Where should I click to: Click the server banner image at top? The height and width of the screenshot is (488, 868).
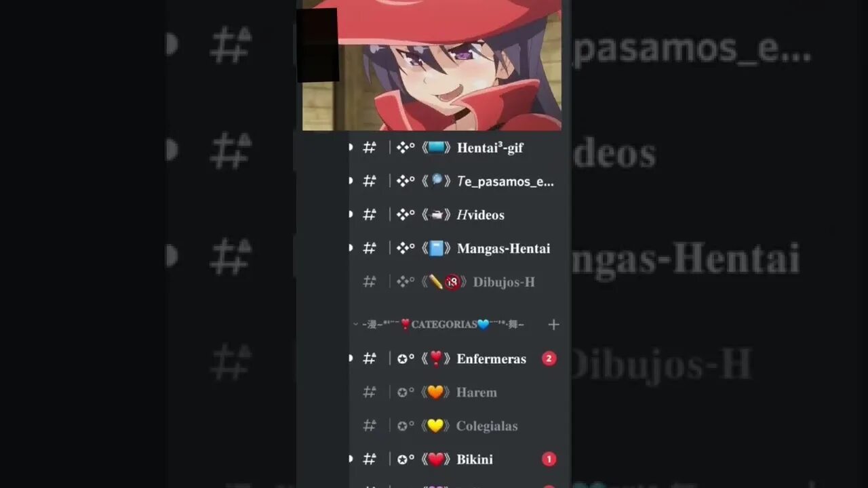point(432,65)
